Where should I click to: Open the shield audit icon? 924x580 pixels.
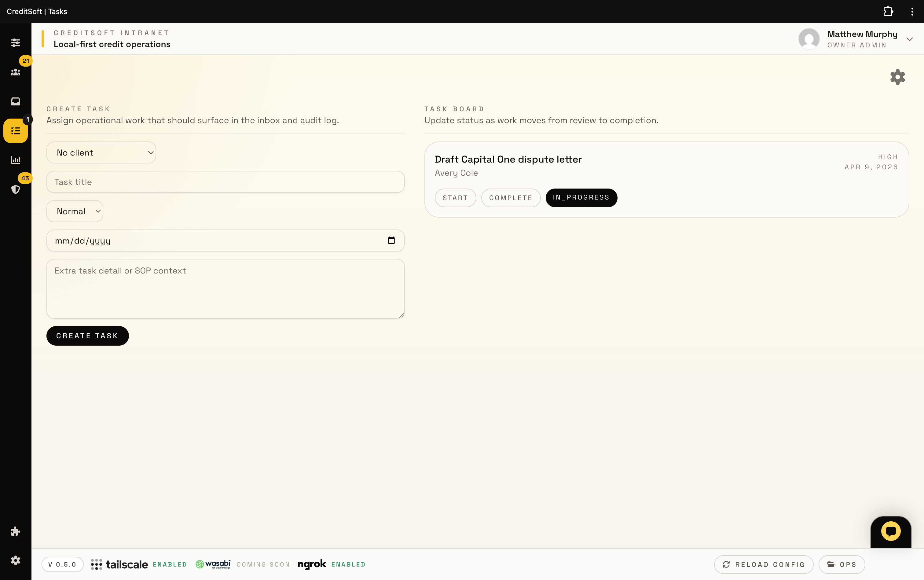pos(15,189)
